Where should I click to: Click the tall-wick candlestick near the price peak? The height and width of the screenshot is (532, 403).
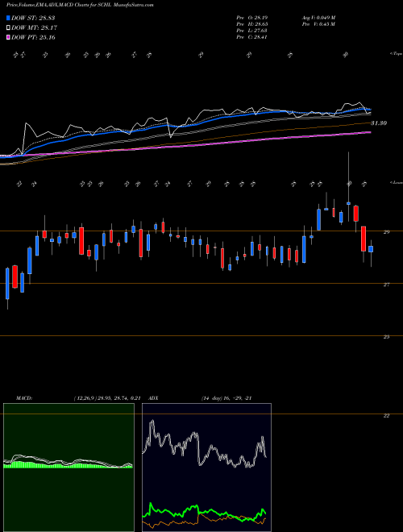click(x=348, y=203)
